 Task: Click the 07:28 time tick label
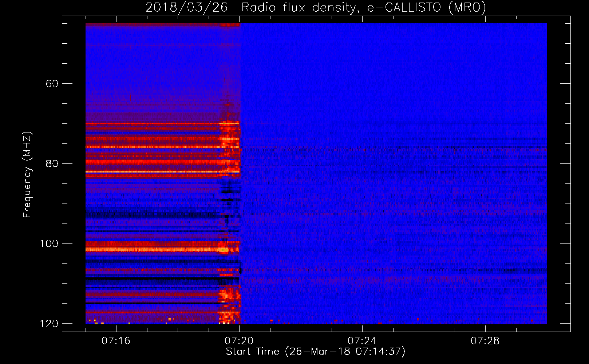click(485, 341)
